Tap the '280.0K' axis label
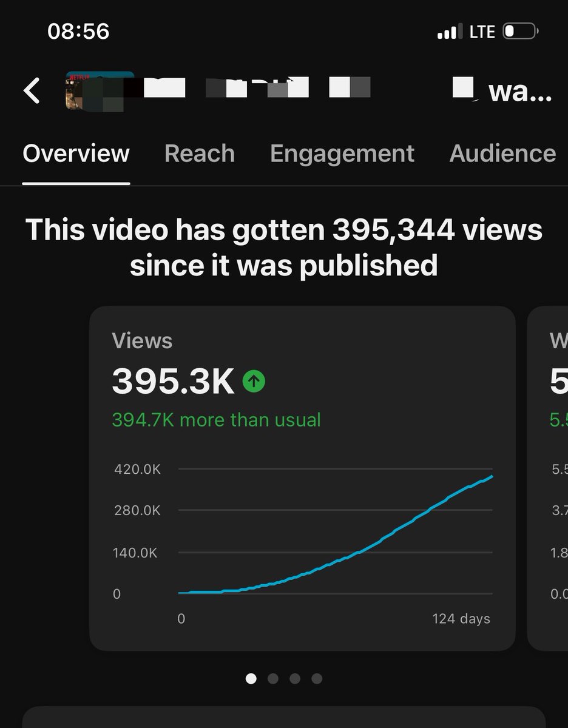This screenshot has width=568, height=728. [x=137, y=510]
